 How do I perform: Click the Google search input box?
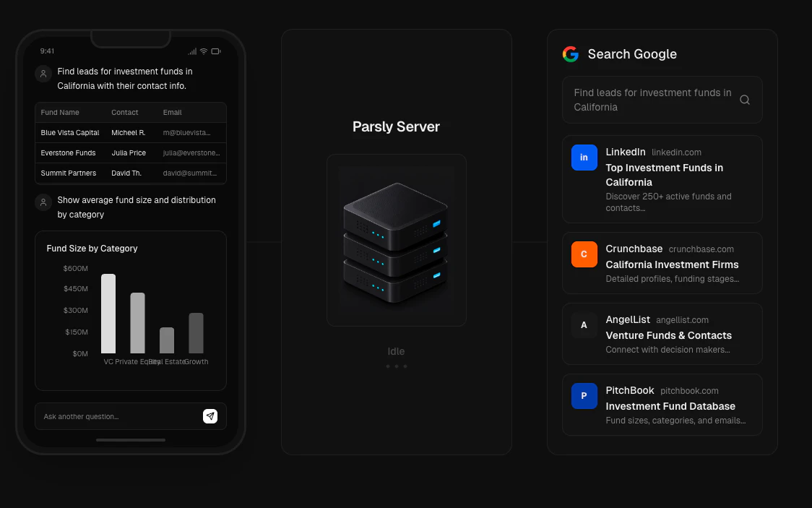pos(662,100)
